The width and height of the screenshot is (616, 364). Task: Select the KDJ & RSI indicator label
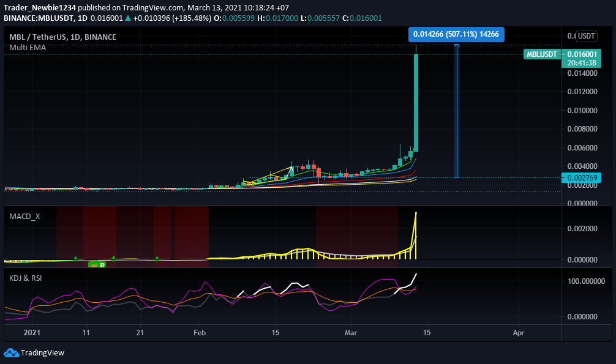point(26,278)
